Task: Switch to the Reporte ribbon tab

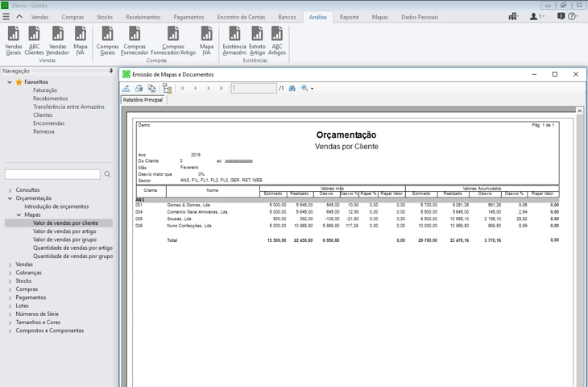Action: pyautogui.click(x=349, y=17)
